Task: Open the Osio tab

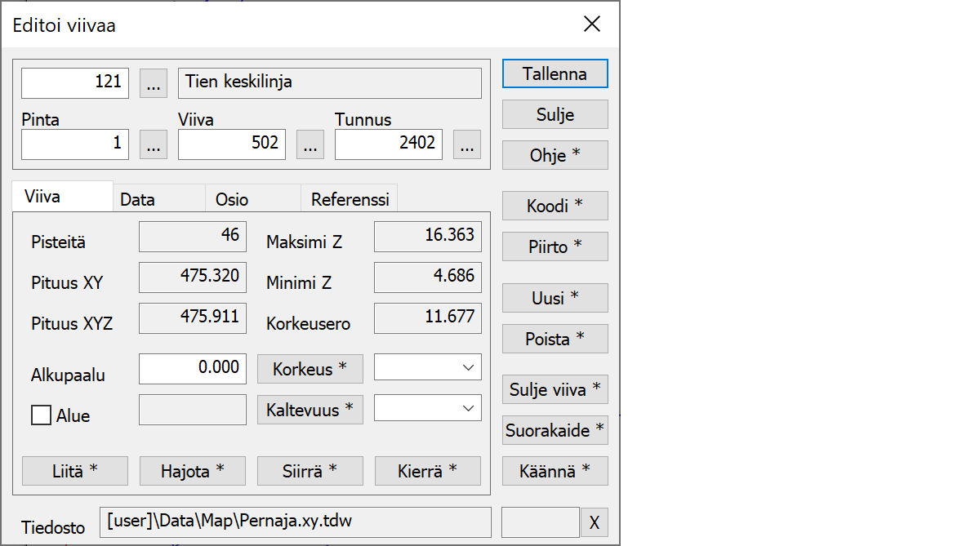Action: point(232,199)
